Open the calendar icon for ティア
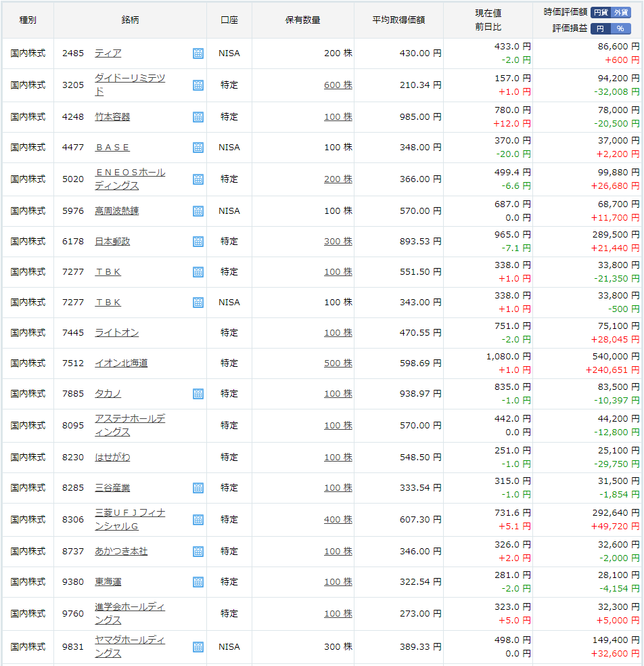This screenshot has height=666, width=644. click(198, 53)
